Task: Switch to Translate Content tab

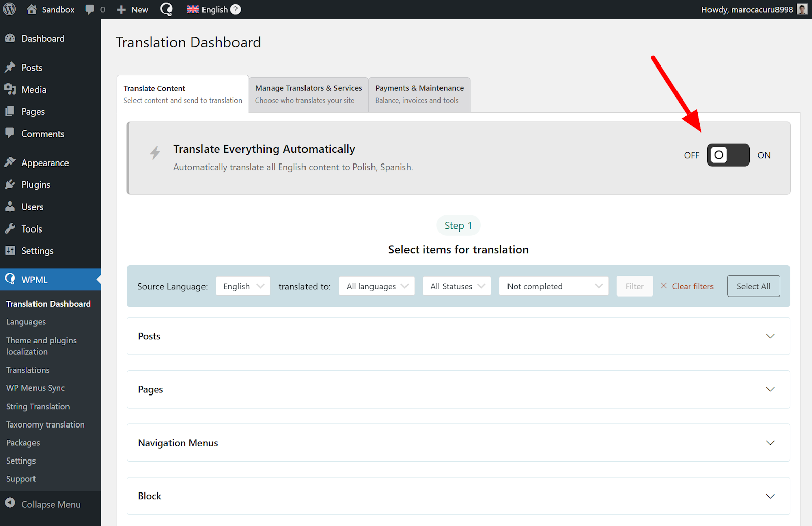Action: (x=183, y=94)
